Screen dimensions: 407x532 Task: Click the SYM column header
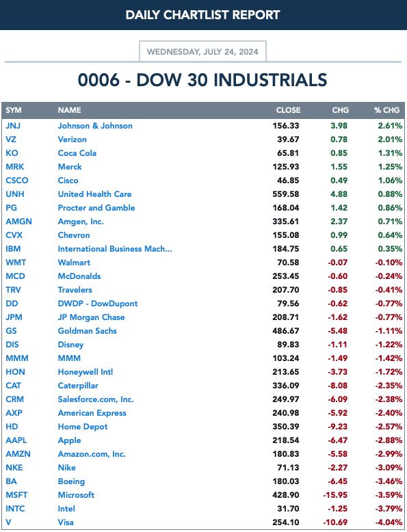pyautogui.click(x=14, y=110)
